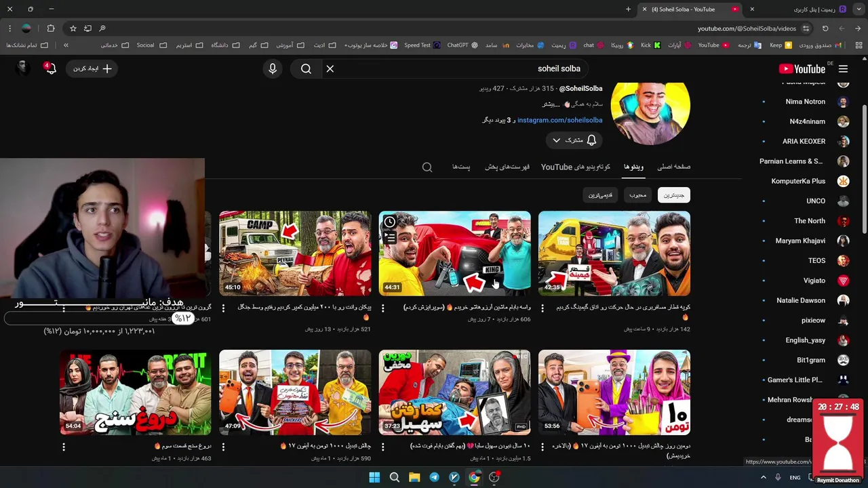This screenshot has height=488, width=868.
Task: Open the browser three-dot menu
Action: click(9, 28)
